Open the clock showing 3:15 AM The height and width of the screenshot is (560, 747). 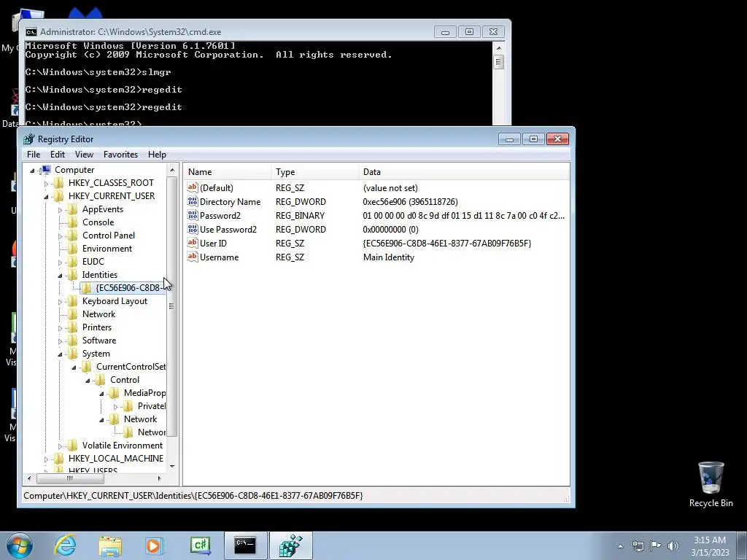[710, 546]
